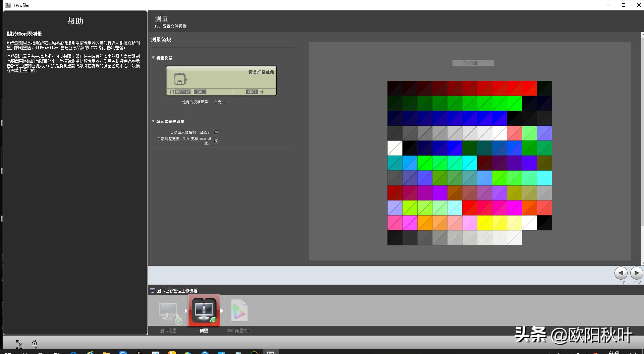Uncheck manual brightness, contrast, RGB gain adjustment

click(216, 140)
